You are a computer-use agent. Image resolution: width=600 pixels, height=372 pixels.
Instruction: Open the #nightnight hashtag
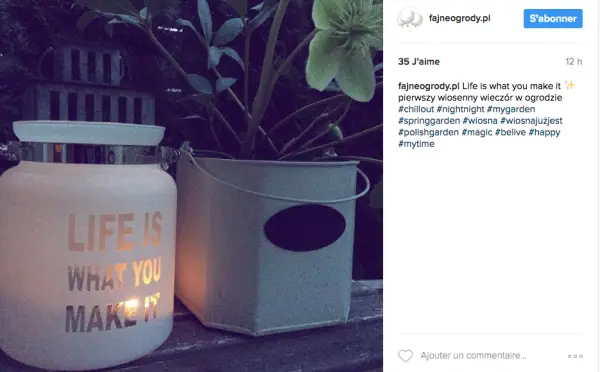(460, 109)
